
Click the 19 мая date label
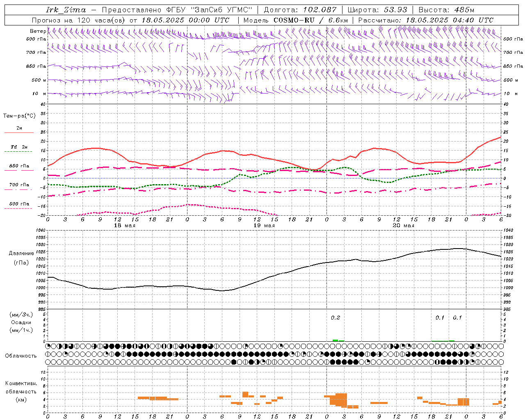(x=264, y=226)
